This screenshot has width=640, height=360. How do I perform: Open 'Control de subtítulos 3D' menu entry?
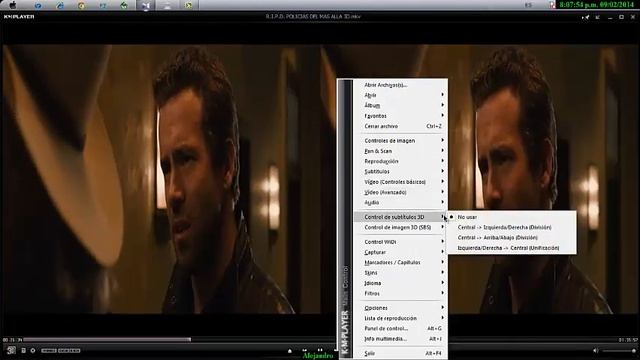point(400,217)
